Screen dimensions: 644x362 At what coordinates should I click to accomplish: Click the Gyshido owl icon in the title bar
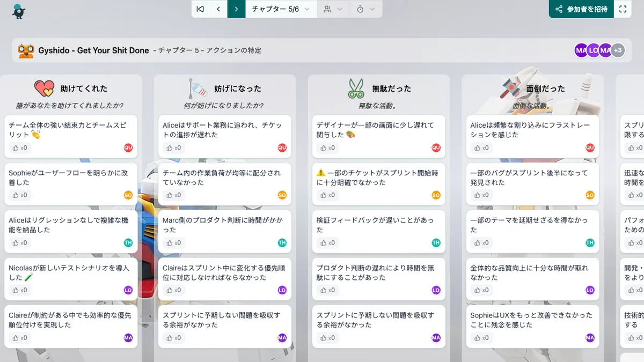(x=26, y=50)
